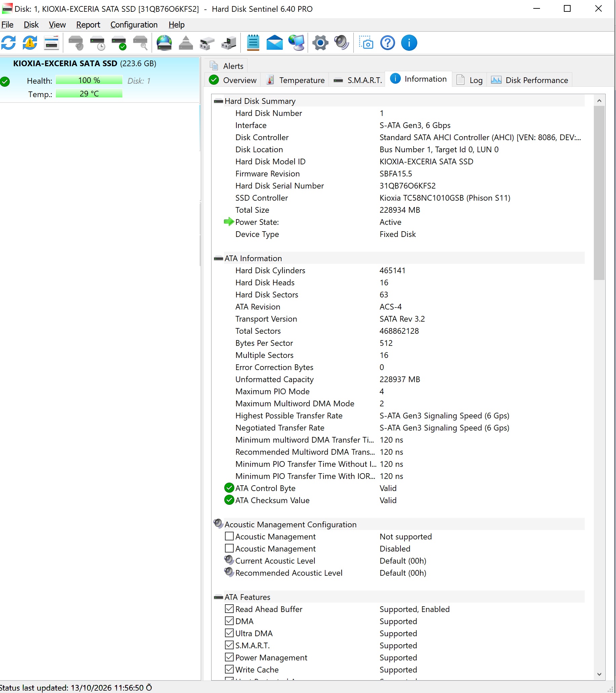Open the Configuration menu
The width and height of the screenshot is (616, 693).
134,25
